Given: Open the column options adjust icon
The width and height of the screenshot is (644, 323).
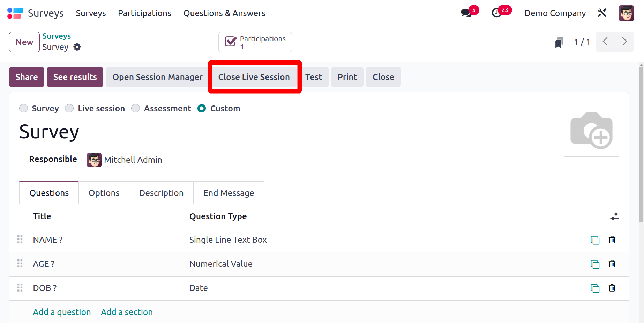Looking at the screenshot, I should [x=614, y=216].
